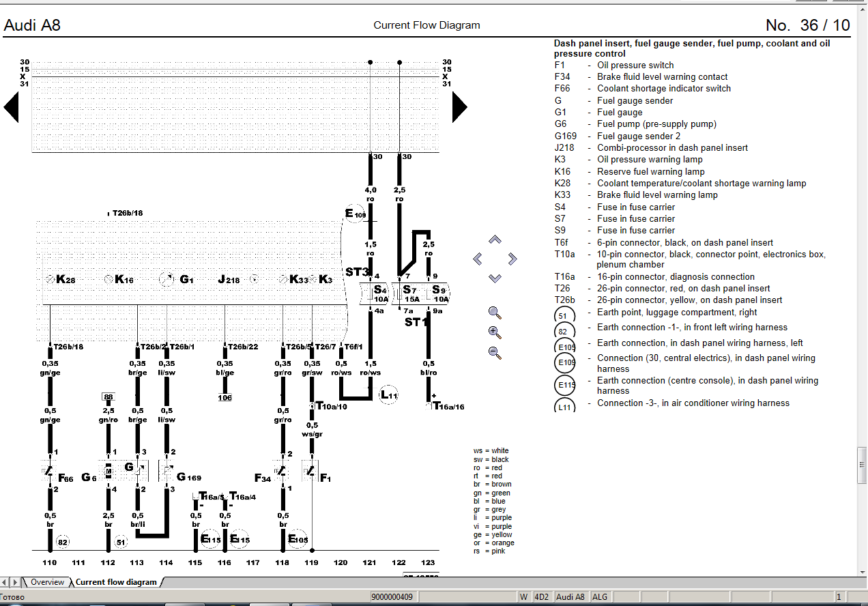Click the T10a/10 connector label

tap(332, 406)
